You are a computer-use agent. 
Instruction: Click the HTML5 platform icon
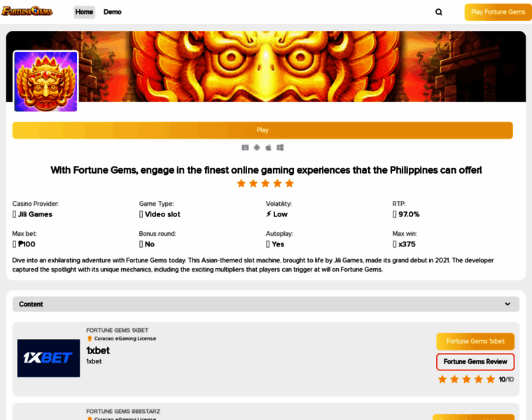click(x=245, y=148)
